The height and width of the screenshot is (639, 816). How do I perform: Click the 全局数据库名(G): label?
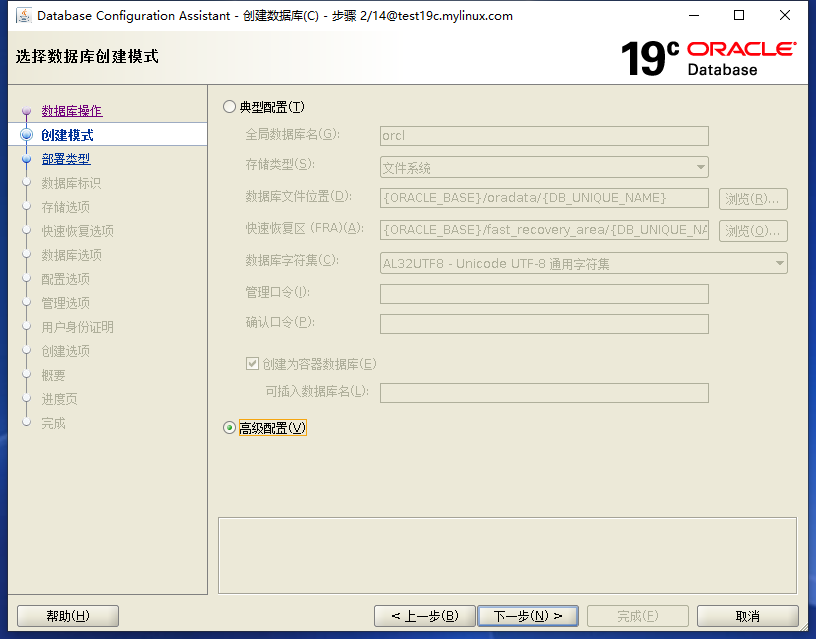(292, 134)
